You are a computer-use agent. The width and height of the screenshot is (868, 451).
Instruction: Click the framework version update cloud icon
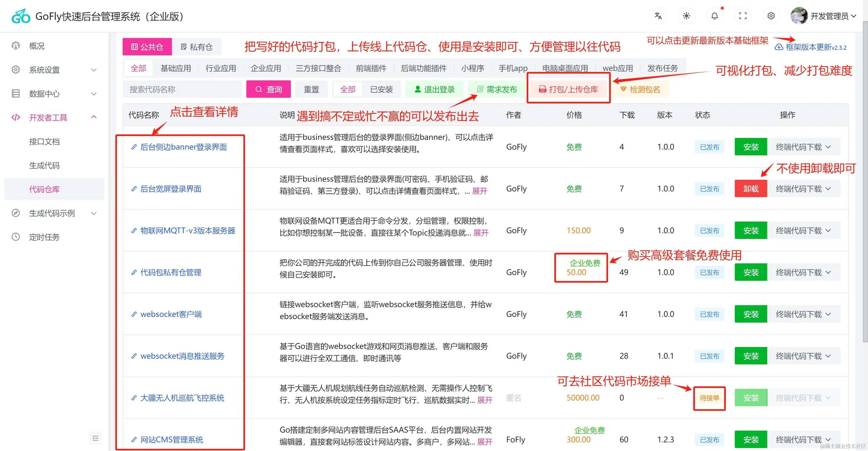pos(779,47)
